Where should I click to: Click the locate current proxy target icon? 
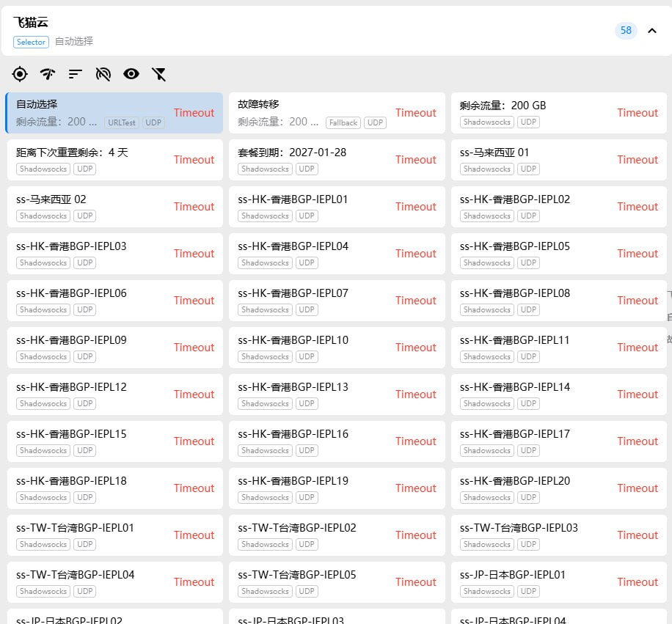click(x=20, y=73)
